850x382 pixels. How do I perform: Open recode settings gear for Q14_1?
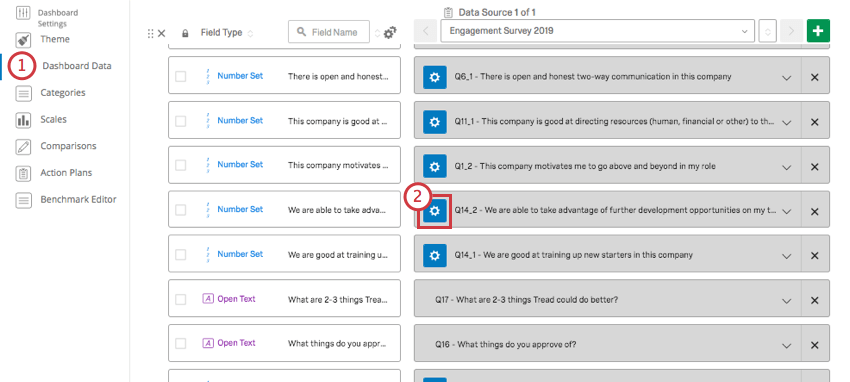pyautogui.click(x=434, y=256)
